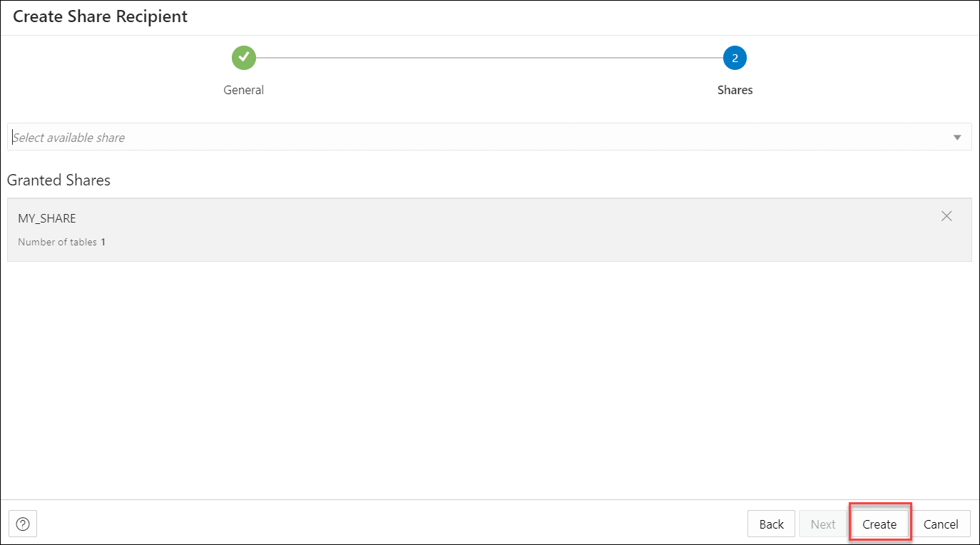The height and width of the screenshot is (545, 980).
Task: Click the Create Share Recipient dialog title
Action: click(x=100, y=16)
